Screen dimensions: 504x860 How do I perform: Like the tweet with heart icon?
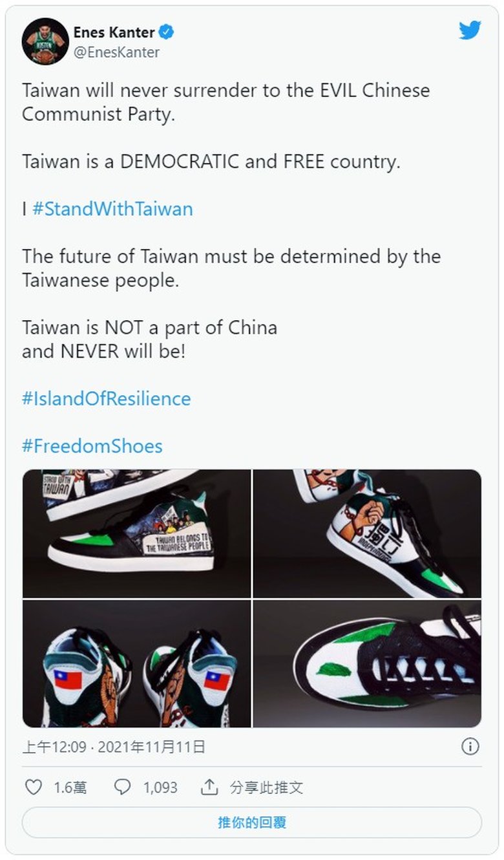[33, 787]
